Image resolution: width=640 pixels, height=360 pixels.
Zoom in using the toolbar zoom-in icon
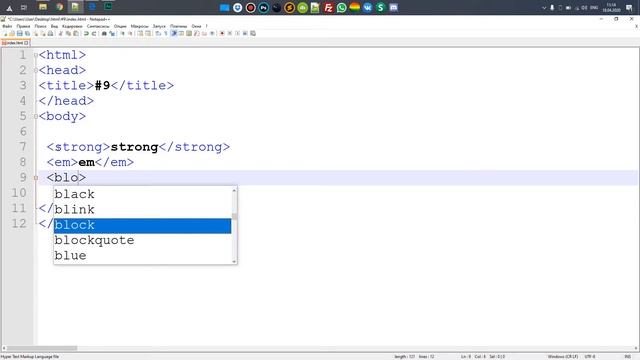(x=122, y=33)
